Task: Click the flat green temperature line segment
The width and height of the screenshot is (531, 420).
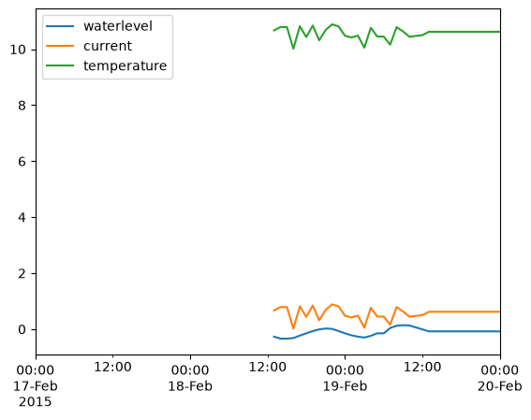Action: pos(465,32)
